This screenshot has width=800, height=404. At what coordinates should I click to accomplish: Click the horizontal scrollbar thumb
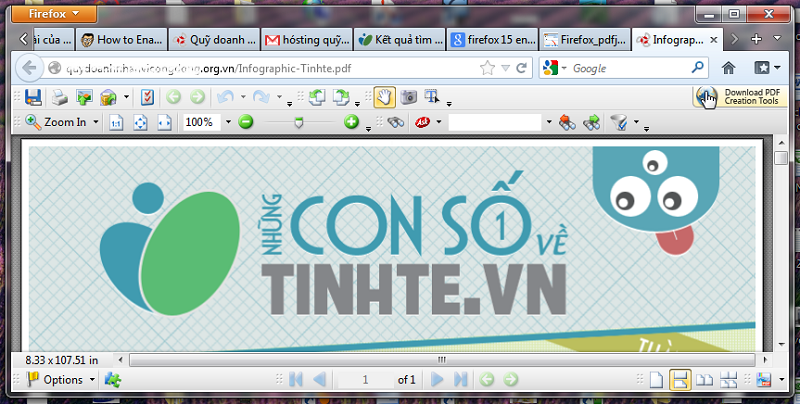tap(442, 360)
